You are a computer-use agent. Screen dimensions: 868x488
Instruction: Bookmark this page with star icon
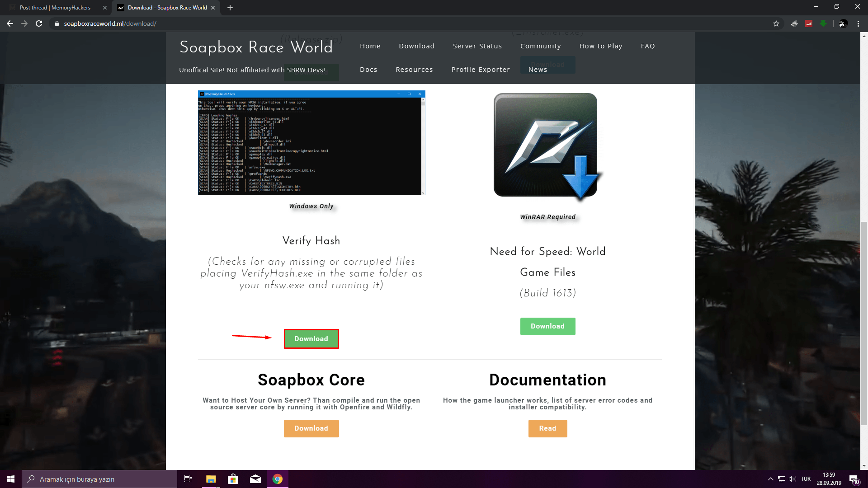click(776, 23)
